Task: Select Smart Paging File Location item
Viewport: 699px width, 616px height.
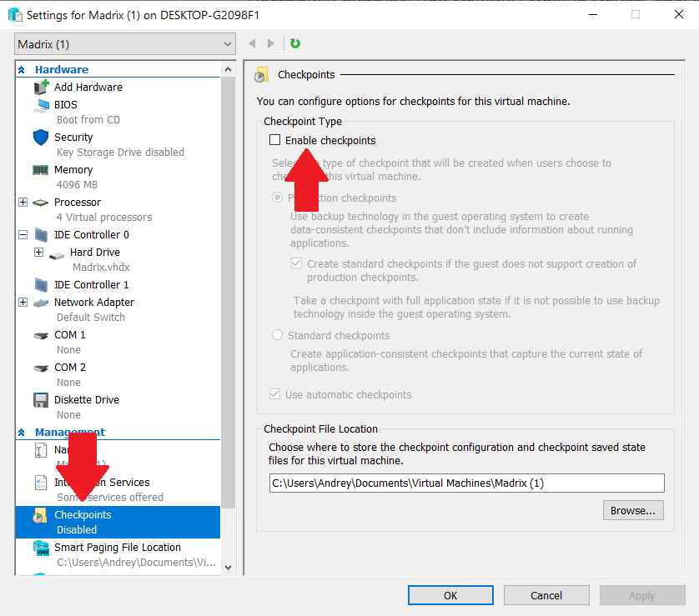Action: click(118, 548)
